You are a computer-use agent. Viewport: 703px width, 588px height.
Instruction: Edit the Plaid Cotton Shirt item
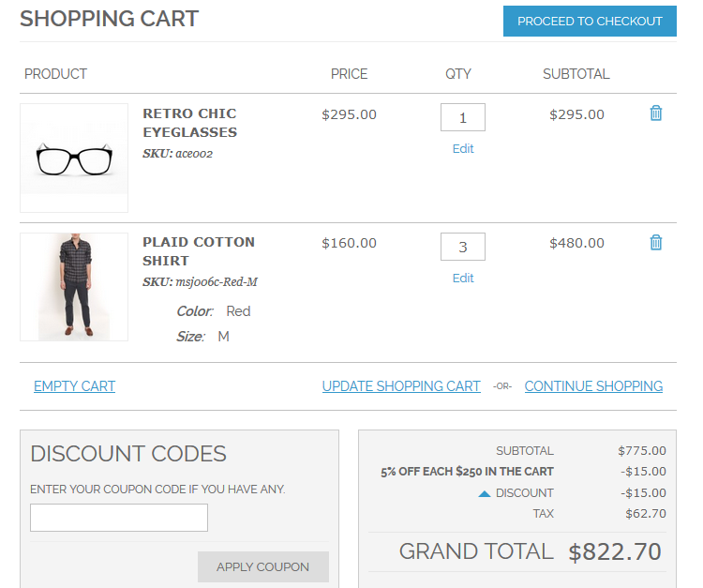coord(463,279)
